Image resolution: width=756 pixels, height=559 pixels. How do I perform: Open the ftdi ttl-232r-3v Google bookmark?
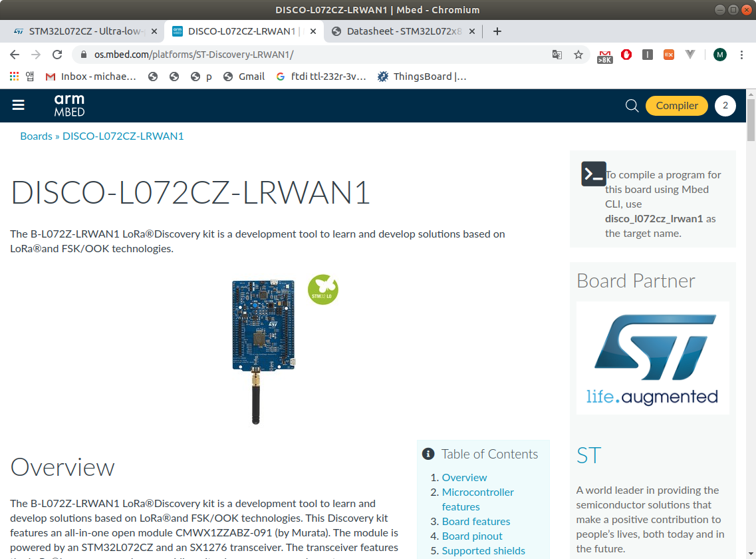click(320, 77)
